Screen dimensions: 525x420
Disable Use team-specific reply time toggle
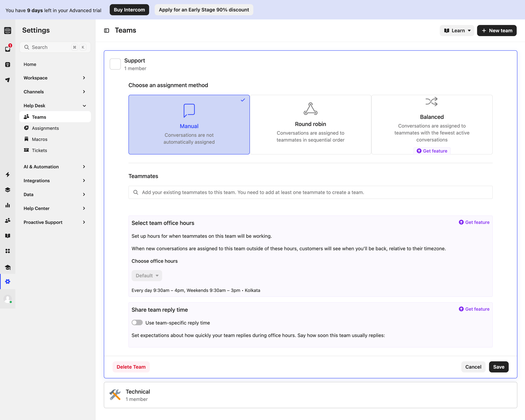(137, 323)
